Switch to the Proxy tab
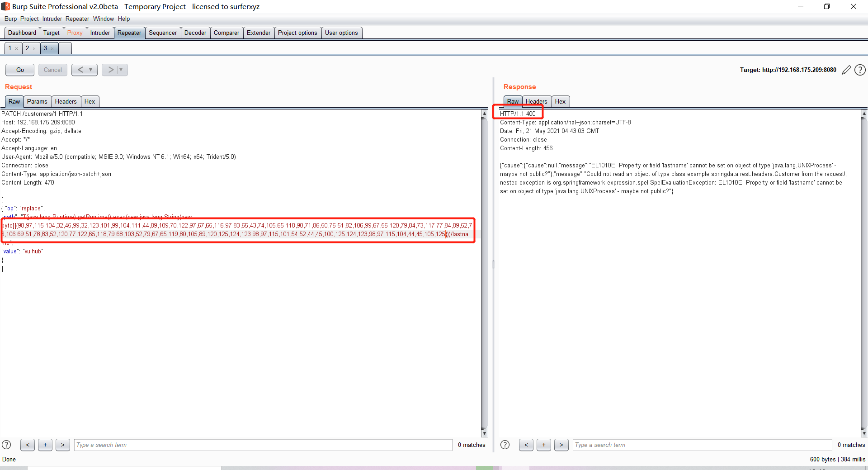 tap(75, 33)
